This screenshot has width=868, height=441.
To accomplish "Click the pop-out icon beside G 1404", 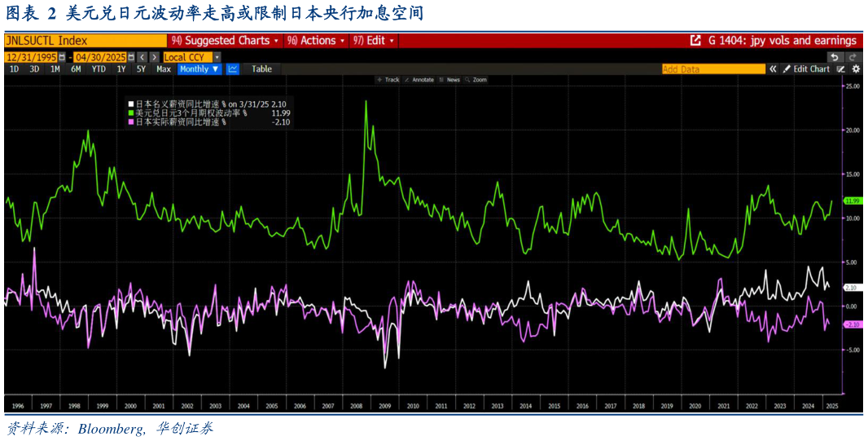I will 695,41.
